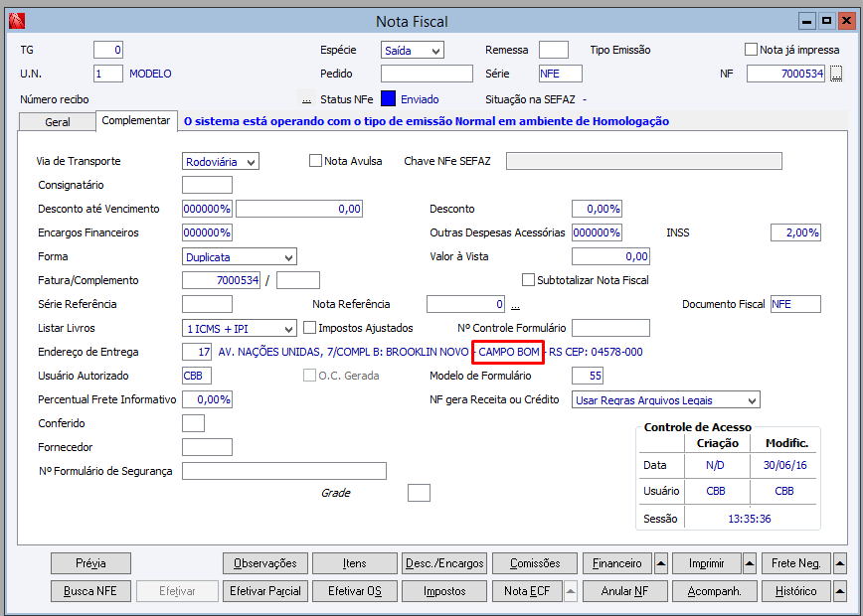863x616 pixels.
Task: Open Via de Transporte dropdown
Action: [x=221, y=162]
